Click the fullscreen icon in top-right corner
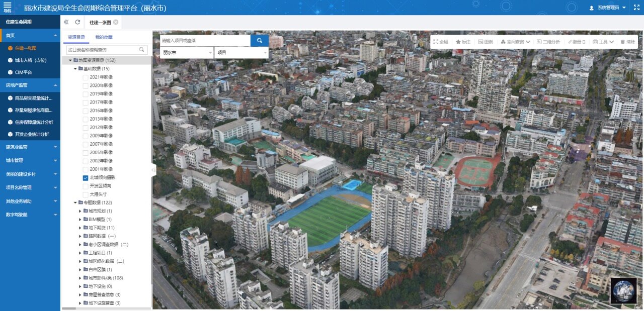Screen dimensions: 644x311 click(635, 8)
